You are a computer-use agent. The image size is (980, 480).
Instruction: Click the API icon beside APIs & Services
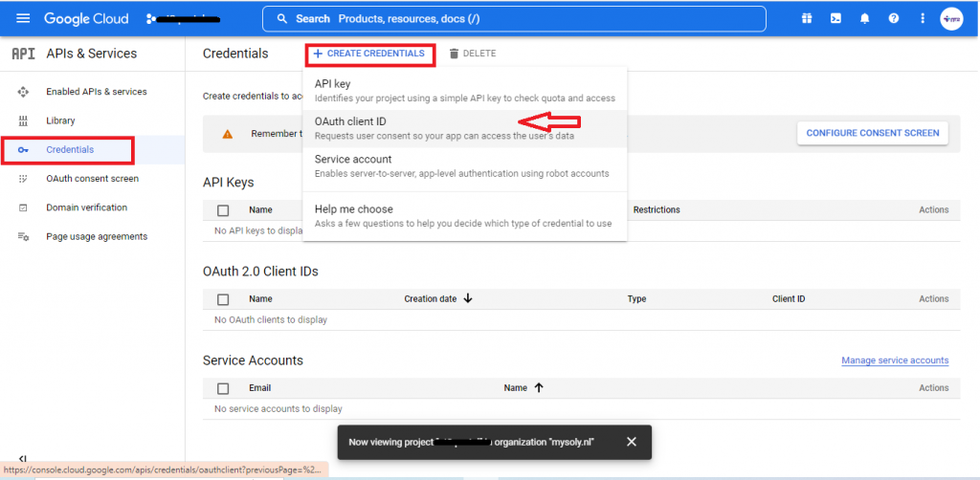click(x=23, y=54)
